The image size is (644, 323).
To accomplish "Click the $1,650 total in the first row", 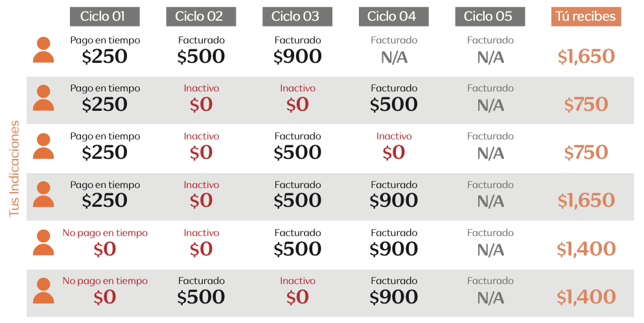I will click(x=586, y=56).
